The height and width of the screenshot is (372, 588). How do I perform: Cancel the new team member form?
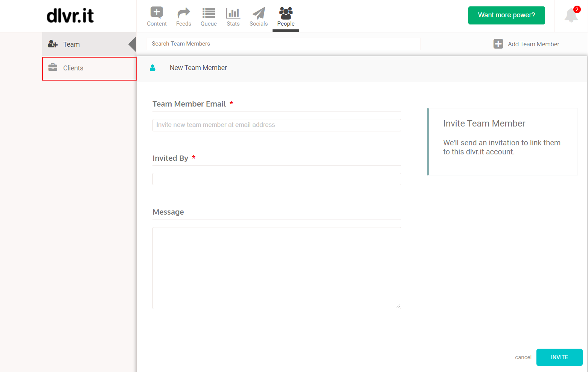tap(523, 357)
